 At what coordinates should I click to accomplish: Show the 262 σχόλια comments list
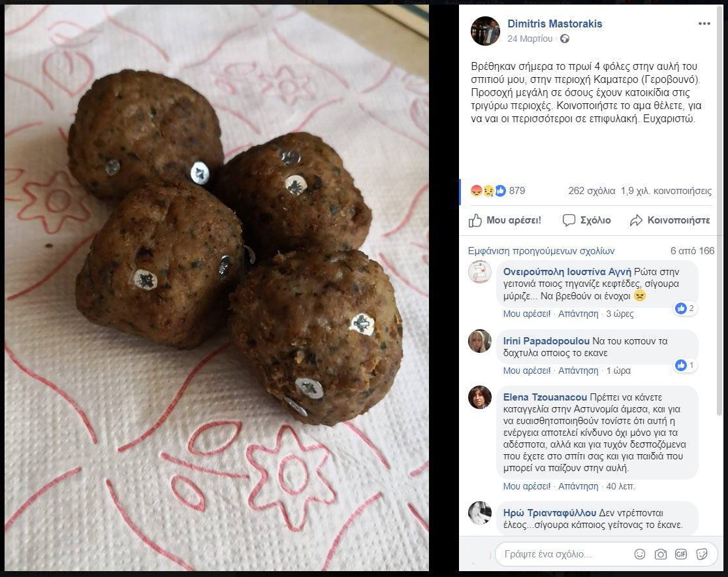coord(592,191)
